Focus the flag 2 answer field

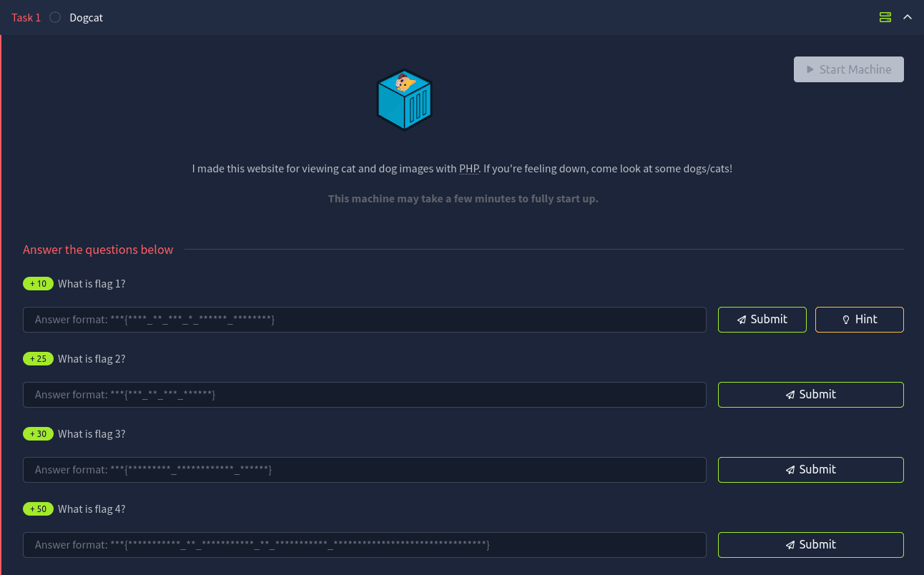364,395
